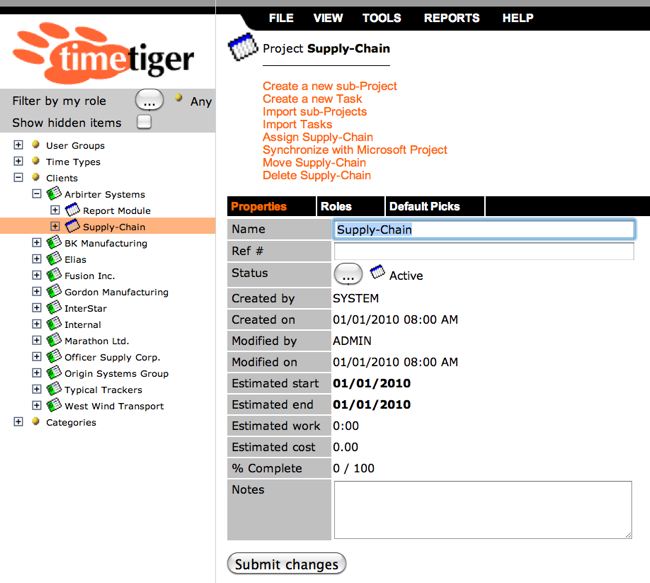
Task: Select Origin Systems Group in tree
Action: 116,374
